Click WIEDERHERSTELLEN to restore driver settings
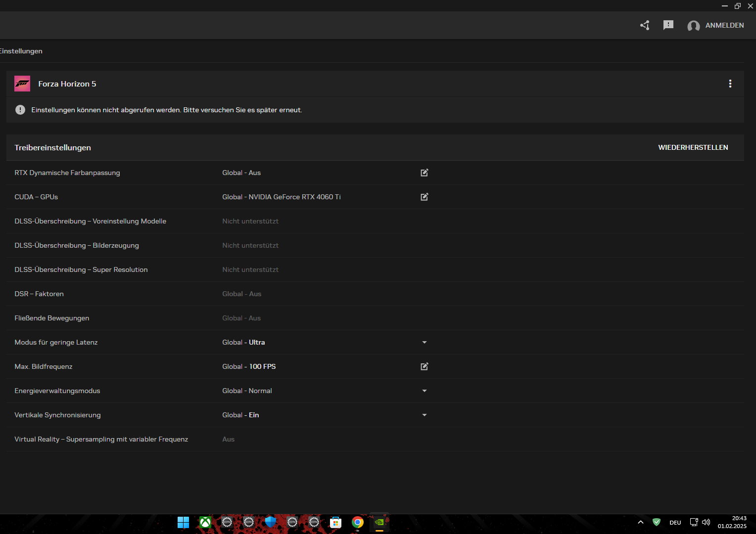Viewport: 756px width, 534px height. 693,147
